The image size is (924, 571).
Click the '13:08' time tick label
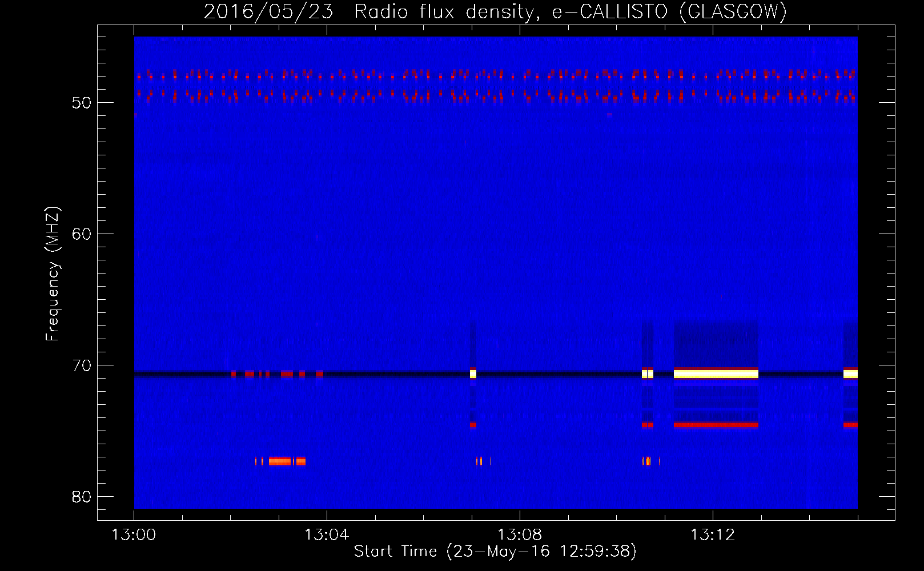pyautogui.click(x=520, y=535)
